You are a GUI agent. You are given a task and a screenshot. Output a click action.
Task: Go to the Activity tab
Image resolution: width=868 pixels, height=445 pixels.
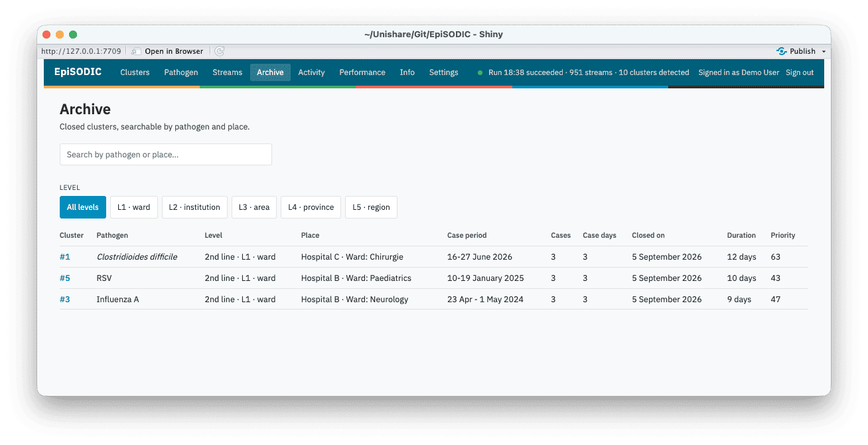311,72
